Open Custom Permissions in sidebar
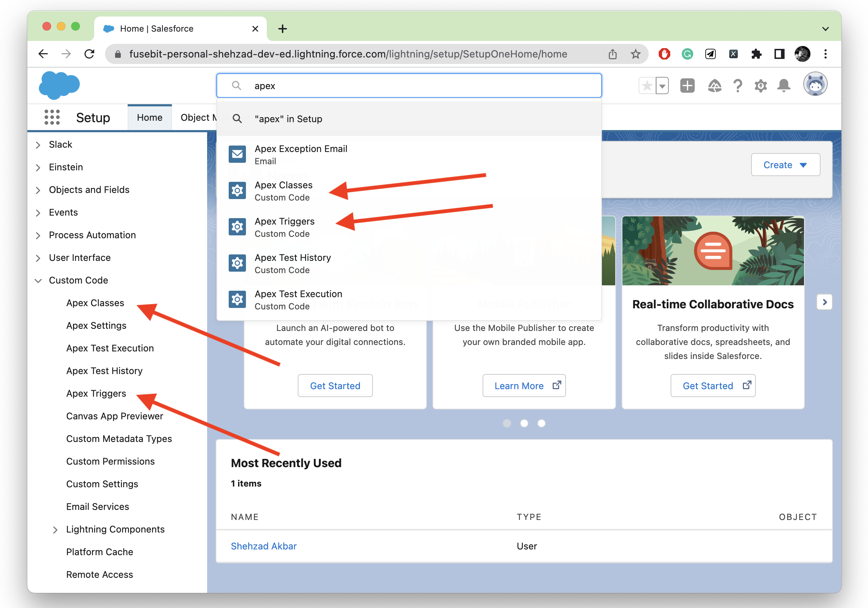The height and width of the screenshot is (608, 868). tap(110, 462)
